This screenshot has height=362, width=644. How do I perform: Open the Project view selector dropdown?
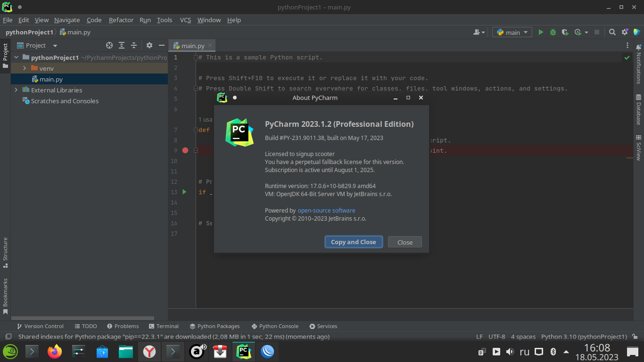tap(37, 45)
